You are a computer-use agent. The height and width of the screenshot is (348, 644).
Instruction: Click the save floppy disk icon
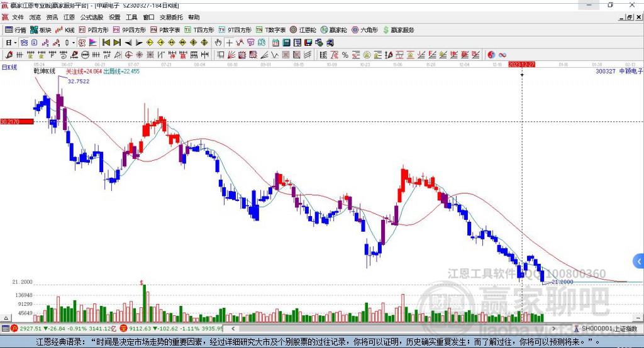(x=308, y=43)
